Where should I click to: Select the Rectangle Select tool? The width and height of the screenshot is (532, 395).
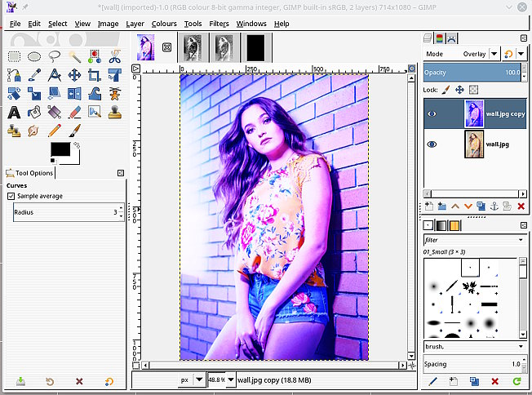tap(14, 56)
